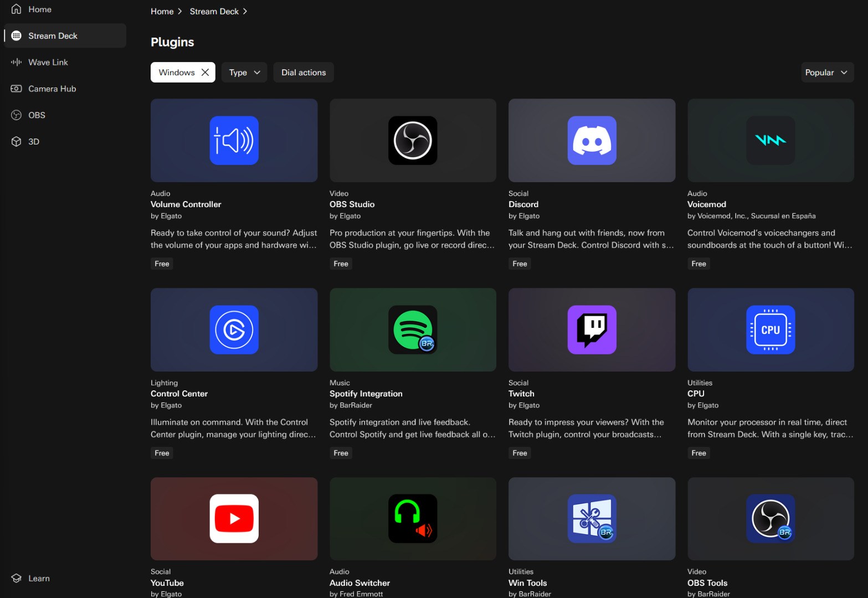Open the Voicemod plugin icon
This screenshot has height=598, width=868.
point(770,141)
